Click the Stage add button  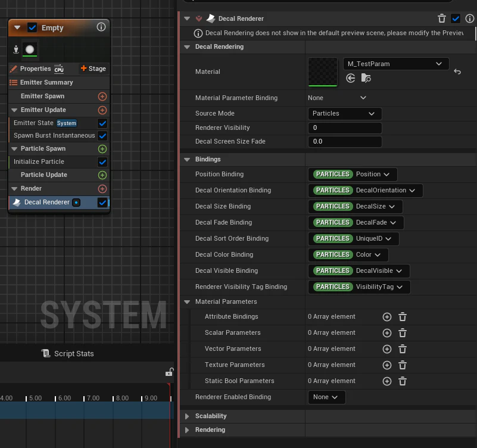(93, 69)
